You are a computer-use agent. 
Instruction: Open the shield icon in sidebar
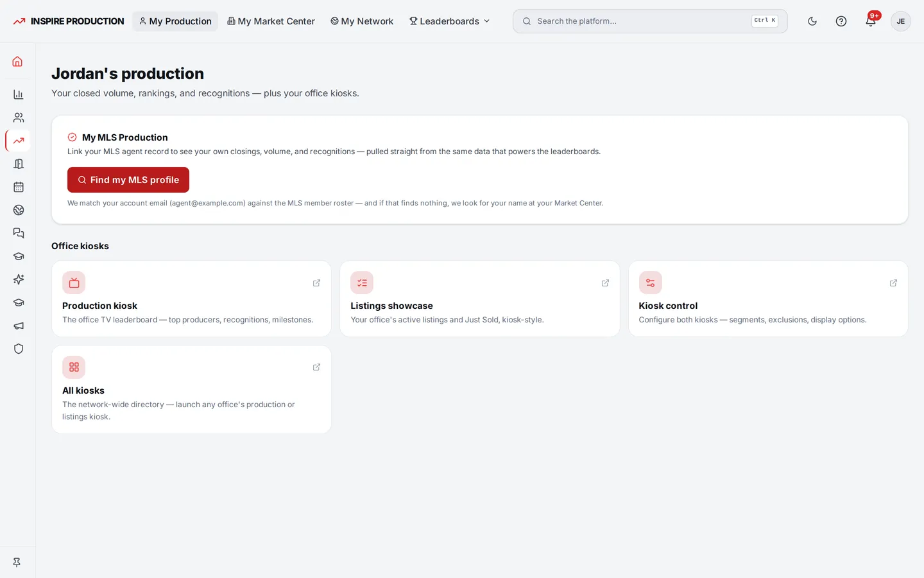pyautogui.click(x=18, y=349)
